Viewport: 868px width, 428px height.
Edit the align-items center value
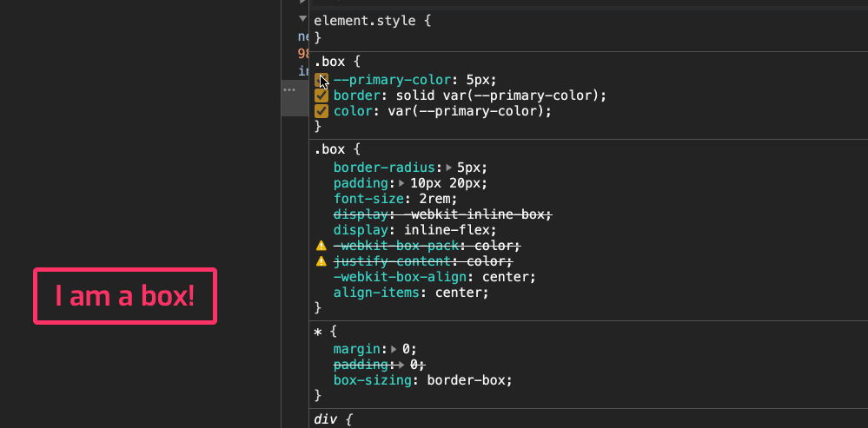(x=461, y=293)
